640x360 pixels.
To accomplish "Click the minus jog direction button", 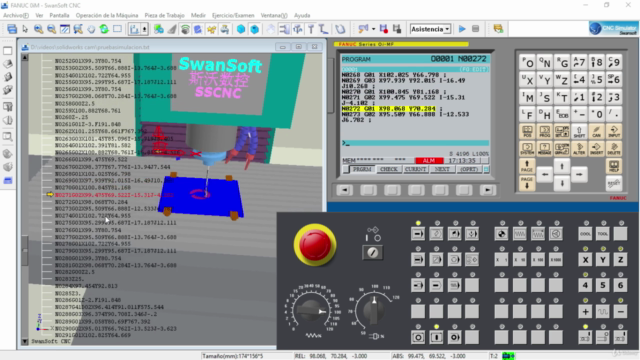I will 620,312.
